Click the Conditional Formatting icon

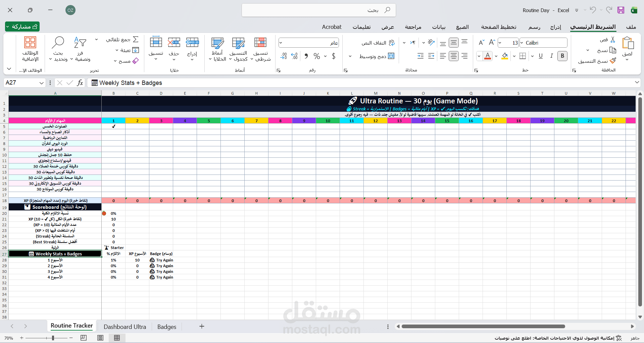point(260,43)
